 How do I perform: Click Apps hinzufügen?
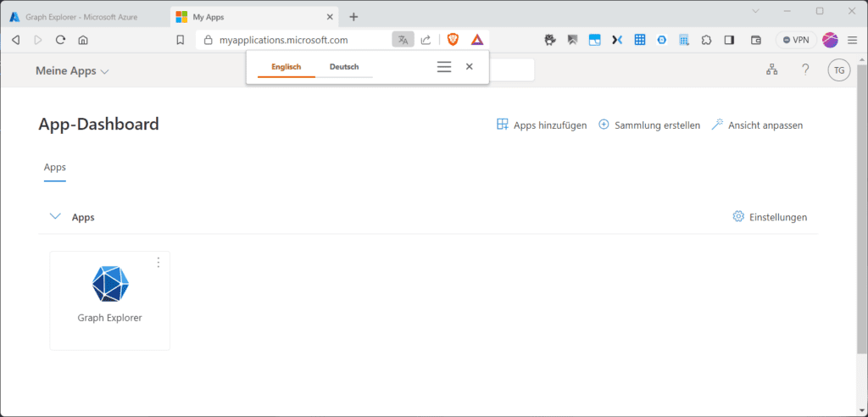[542, 125]
